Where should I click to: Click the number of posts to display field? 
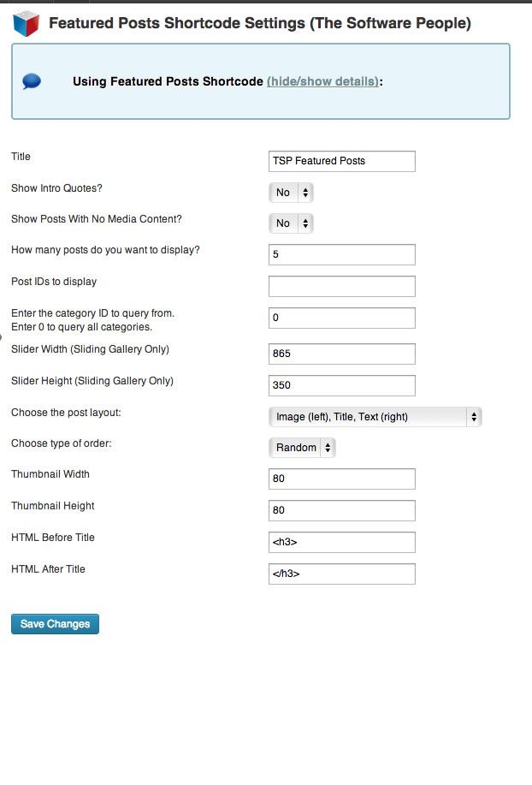coord(342,255)
